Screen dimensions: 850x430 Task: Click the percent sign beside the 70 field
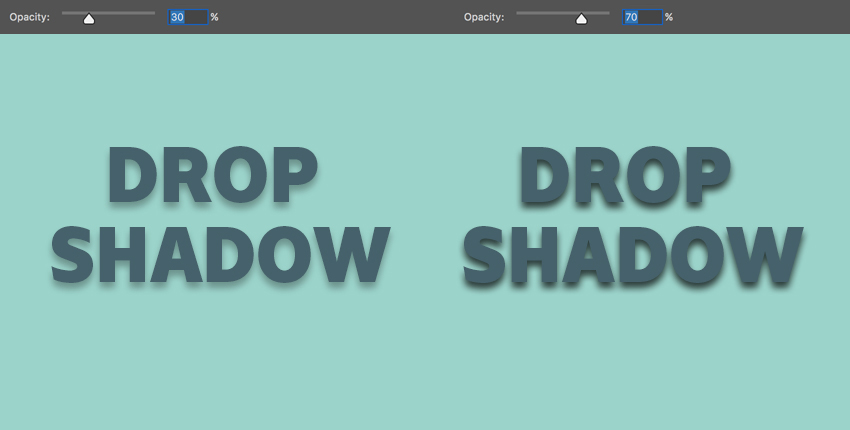click(668, 17)
